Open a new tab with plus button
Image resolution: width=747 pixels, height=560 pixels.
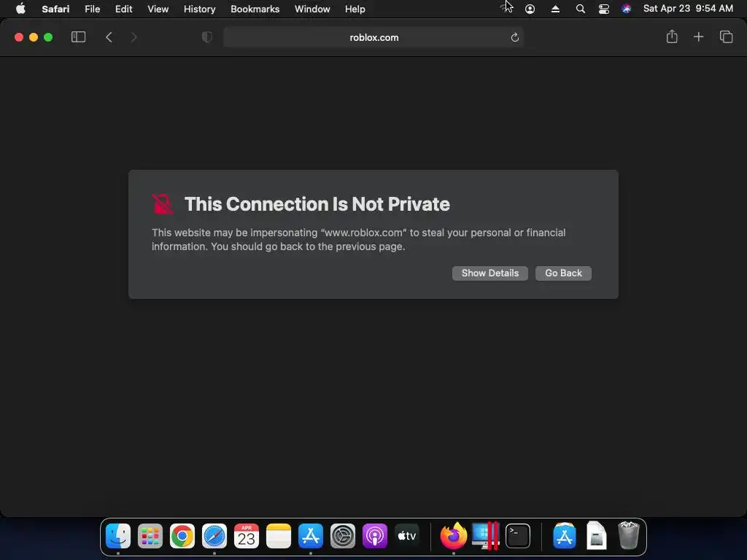pos(698,36)
